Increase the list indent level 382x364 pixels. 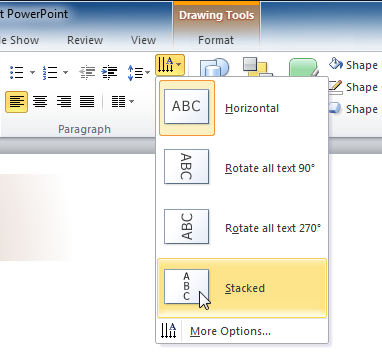tap(109, 72)
